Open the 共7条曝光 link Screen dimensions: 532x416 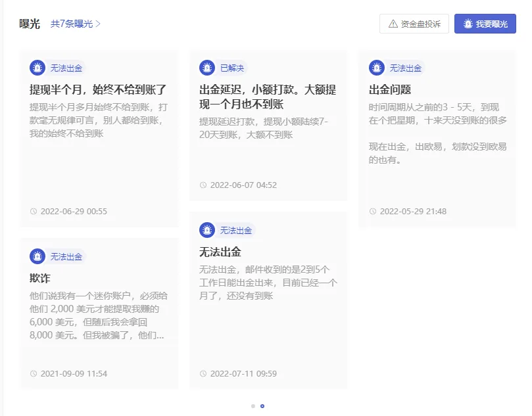point(76,24)
